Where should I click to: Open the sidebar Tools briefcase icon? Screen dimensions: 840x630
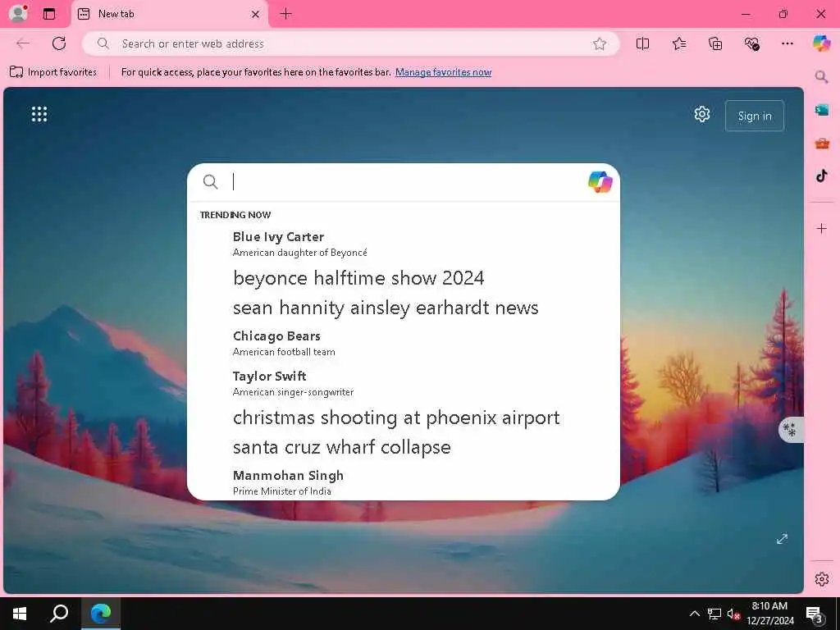coord(821,143)
